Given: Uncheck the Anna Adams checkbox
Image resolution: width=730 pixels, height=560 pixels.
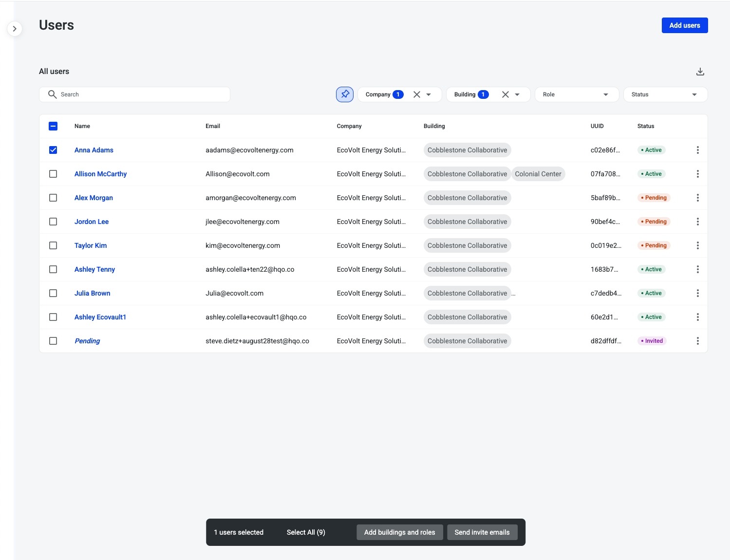Looking at the screenshot, I should point(53,150).
